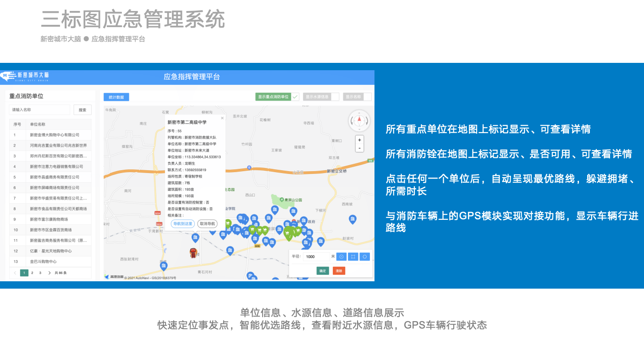Focus the 请输入名称 search field
Viewport: 644px width, 357px height.
pyautogui.click(x=39, y=110)
